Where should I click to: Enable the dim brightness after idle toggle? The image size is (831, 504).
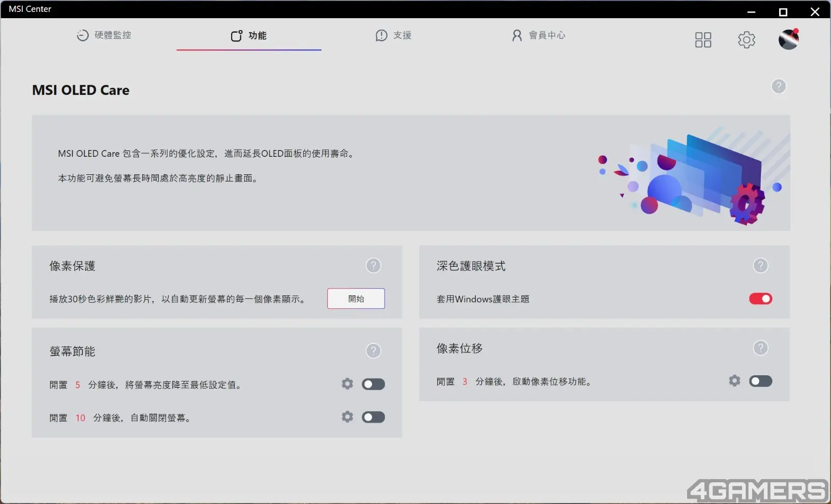pyautogui.click(x=373, y=384)
